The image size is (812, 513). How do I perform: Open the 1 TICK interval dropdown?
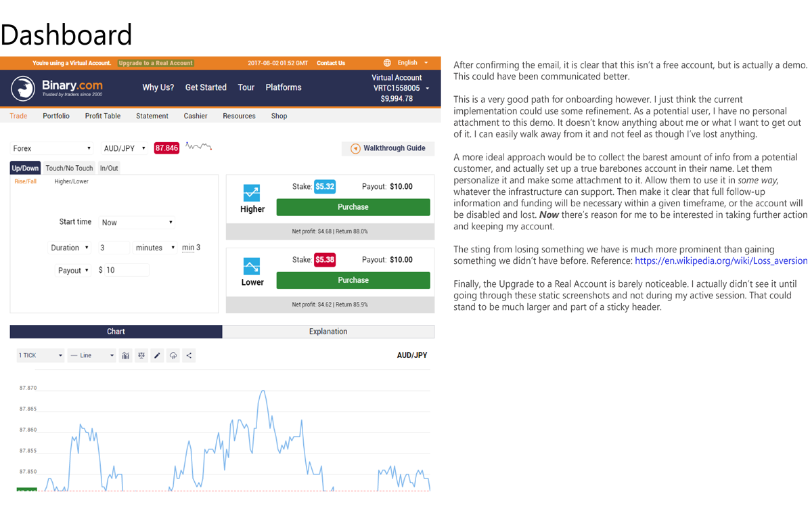coord(41,355)
